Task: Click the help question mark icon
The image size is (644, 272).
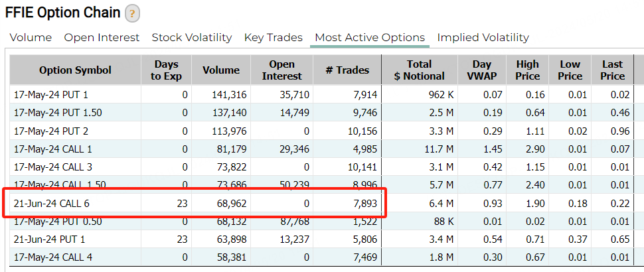Action: pyautogui.click(x=133, y=13)
